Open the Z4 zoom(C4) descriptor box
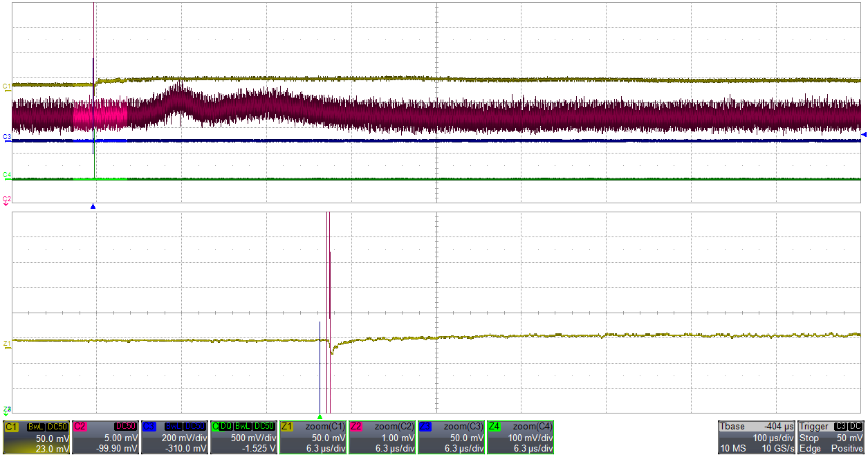Viewport: 868px width, 455px height. tap(521, 437)
